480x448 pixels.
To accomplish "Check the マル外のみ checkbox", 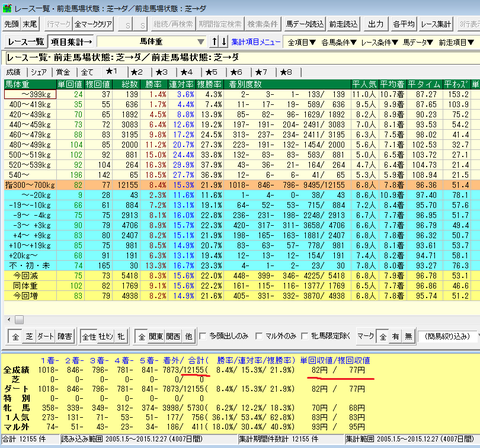I will (x=259, y=336).
